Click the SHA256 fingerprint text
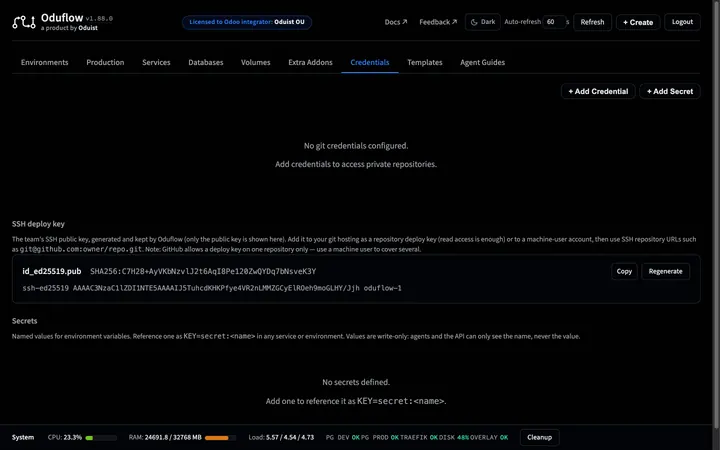This screenshot has height=450, width=720. point(203,271)
